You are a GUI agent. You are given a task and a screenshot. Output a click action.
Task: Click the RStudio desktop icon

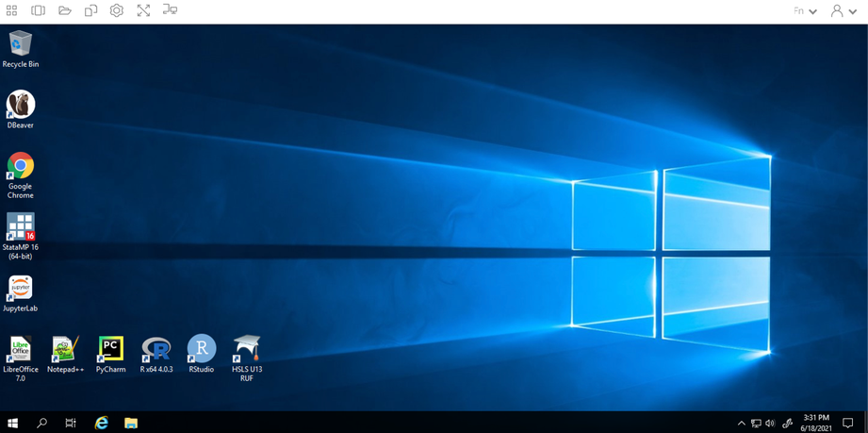pyautogui.click(x=201, y=349)
